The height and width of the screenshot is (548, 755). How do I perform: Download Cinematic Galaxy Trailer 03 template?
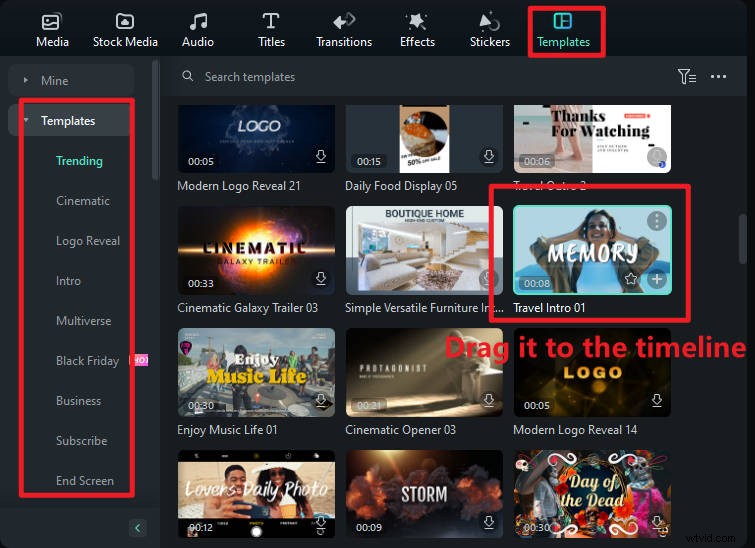321,278
